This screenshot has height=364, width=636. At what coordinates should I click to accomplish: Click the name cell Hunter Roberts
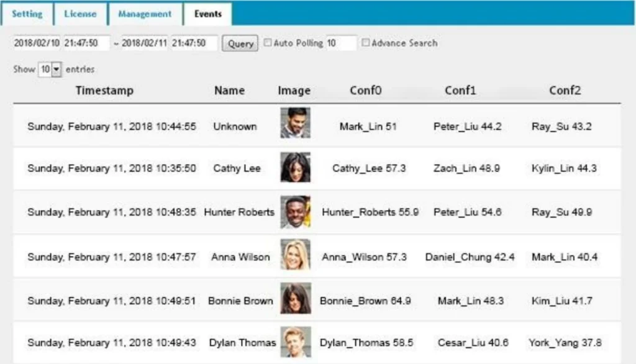pyautogui.click(x=239, y=212)
